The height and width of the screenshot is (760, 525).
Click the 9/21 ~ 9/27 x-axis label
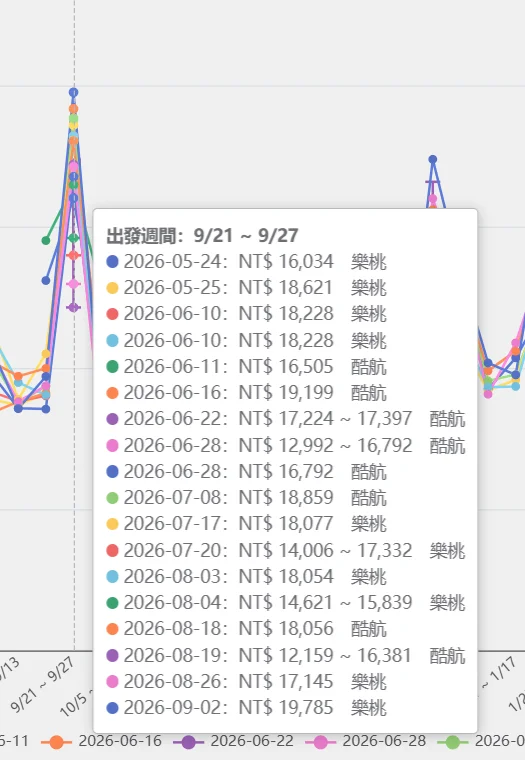pyautogui.click(x=42, y=684)
